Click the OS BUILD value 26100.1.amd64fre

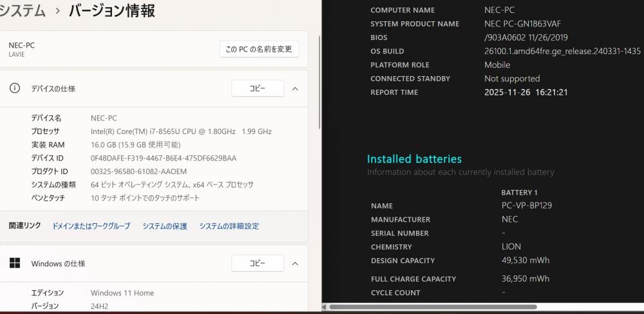[x=562, y=51]
